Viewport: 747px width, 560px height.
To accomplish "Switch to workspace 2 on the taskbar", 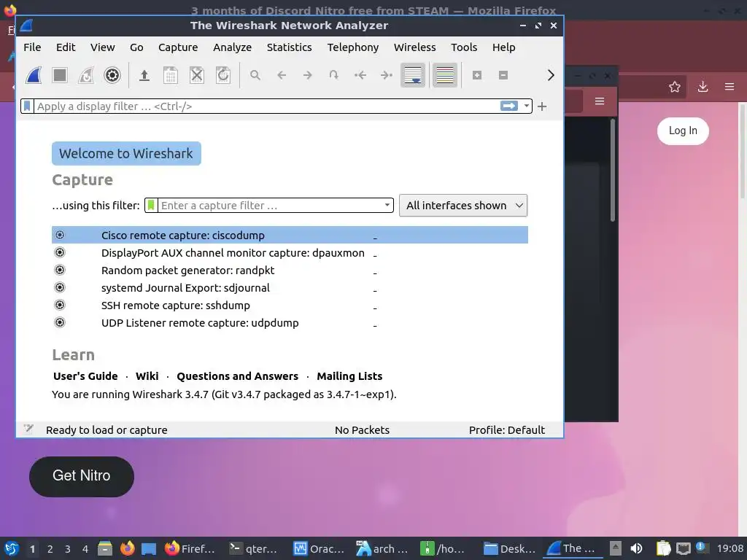I will pyautogui.click(x=50, y=548).
